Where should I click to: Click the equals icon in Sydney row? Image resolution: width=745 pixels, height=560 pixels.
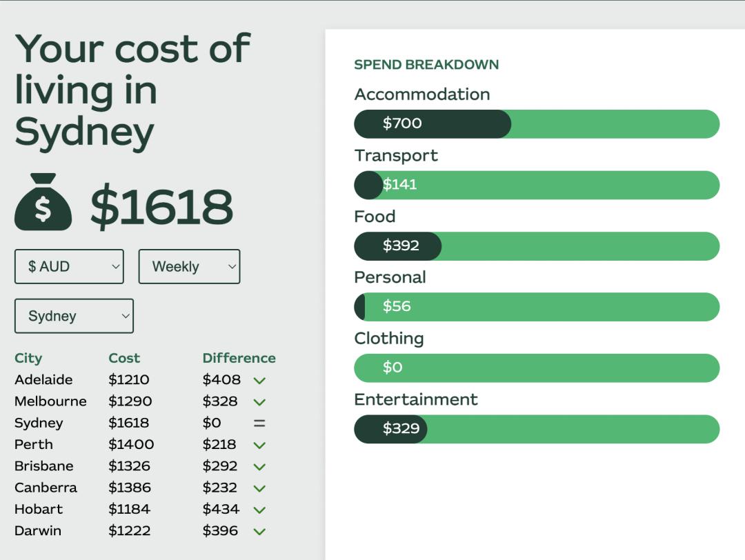259,423
